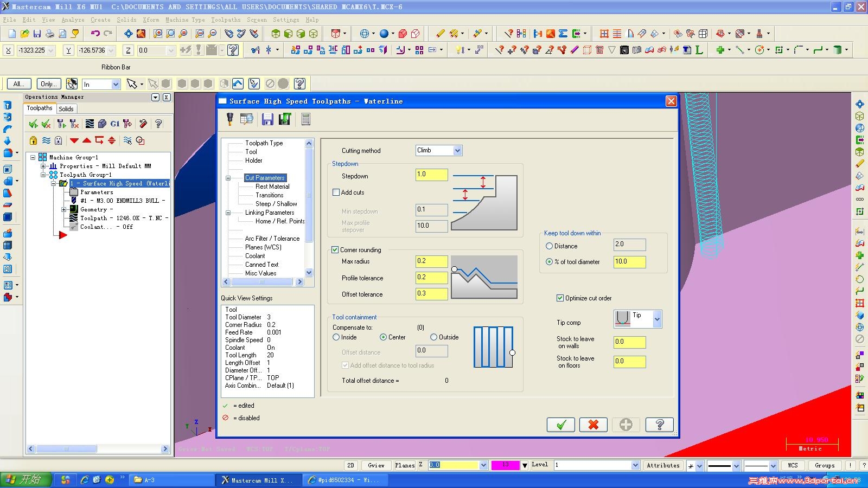Toggle the Optimize cut order checkbox

click(560, 298)
